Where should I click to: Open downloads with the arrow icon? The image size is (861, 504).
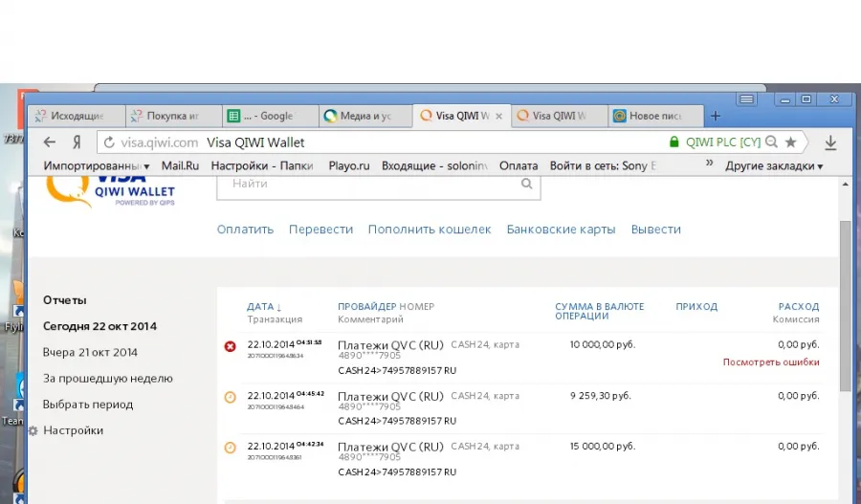click(830, 142)
